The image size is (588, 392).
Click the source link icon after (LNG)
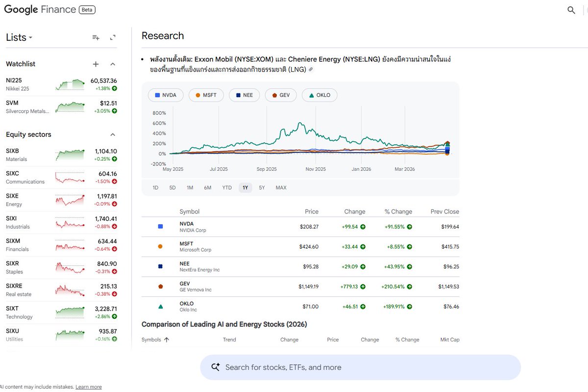tap(311, 70)
